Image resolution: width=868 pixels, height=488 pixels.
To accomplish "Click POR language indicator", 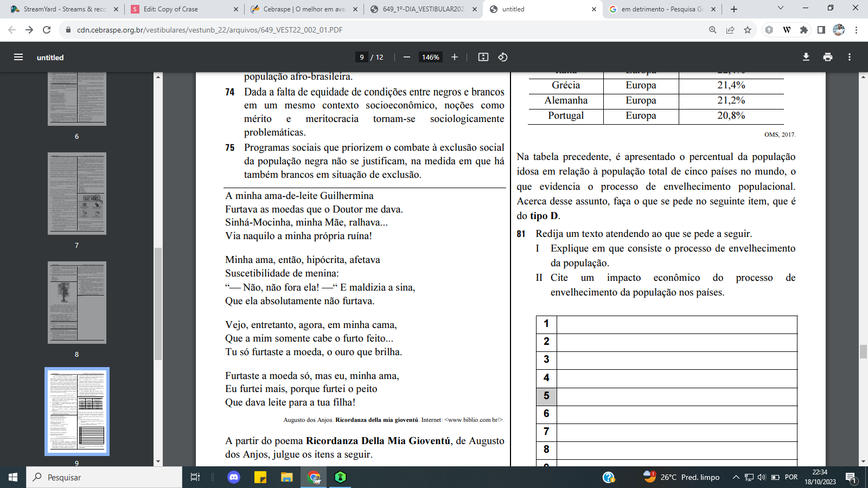I will point(792,477).
